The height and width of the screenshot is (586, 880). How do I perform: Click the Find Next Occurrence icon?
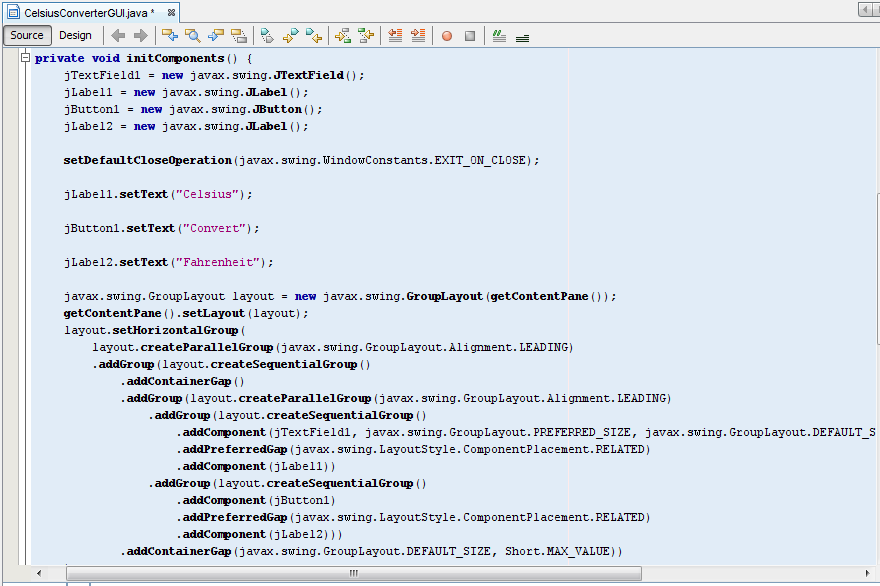pos(216,36)
